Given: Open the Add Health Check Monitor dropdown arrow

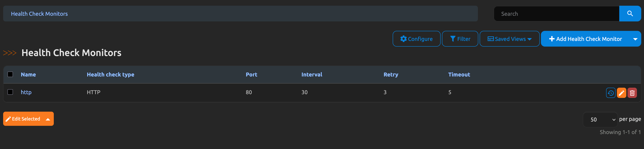Looking at the screenshot, I should 635,39.
